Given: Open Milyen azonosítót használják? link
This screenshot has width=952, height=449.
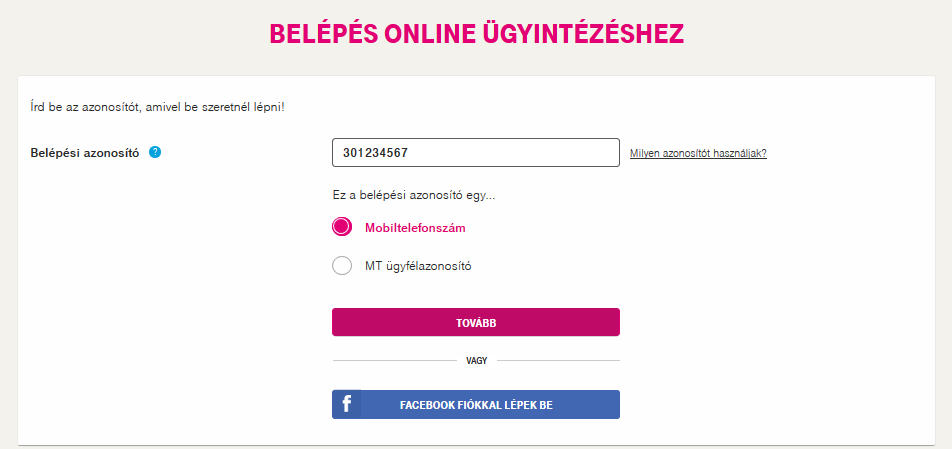Looking at the screenshot, I should (698, 154).
